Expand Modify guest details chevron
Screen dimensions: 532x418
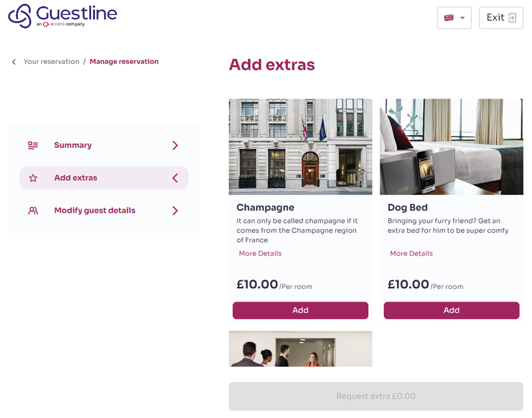175,210
